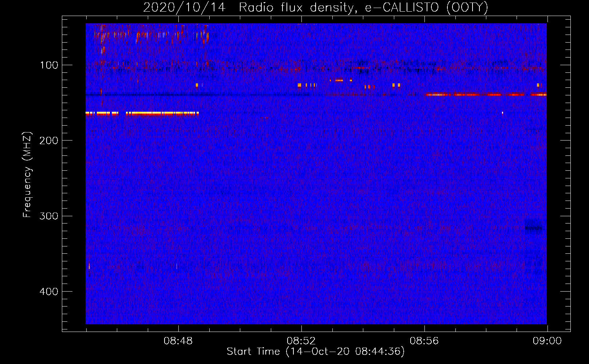Click the 09:00 time tick label
Viewport: 589px width, 364px height.
pos(547,341)
